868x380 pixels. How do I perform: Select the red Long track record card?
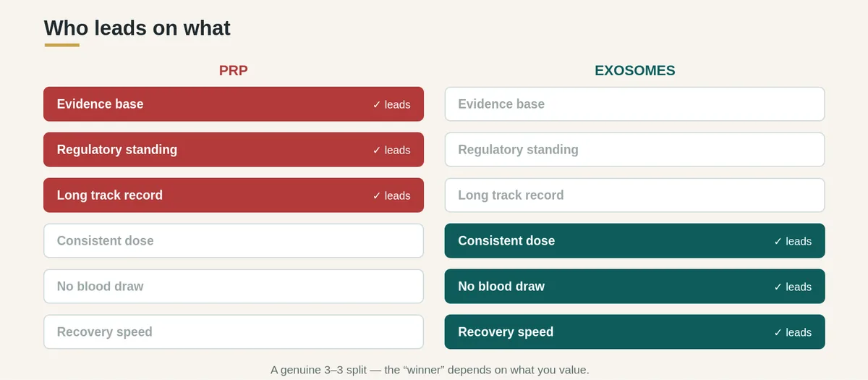coord(234,195)
